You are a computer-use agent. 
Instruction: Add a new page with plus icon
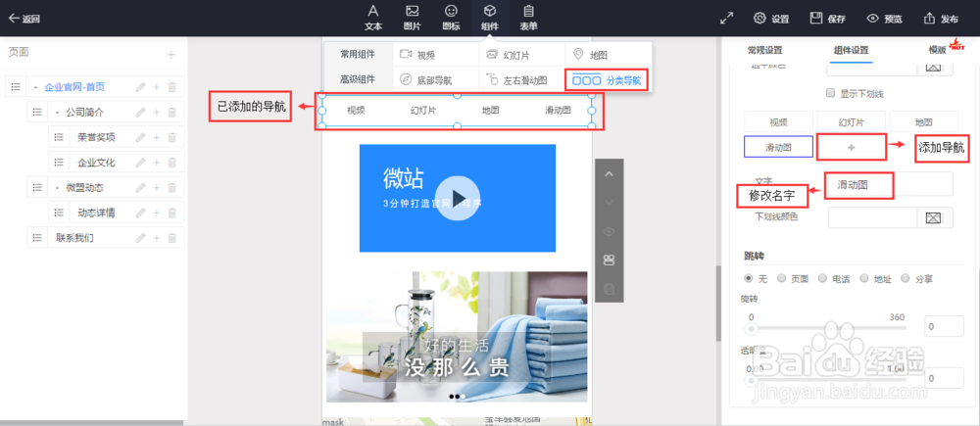pos(171,54)
